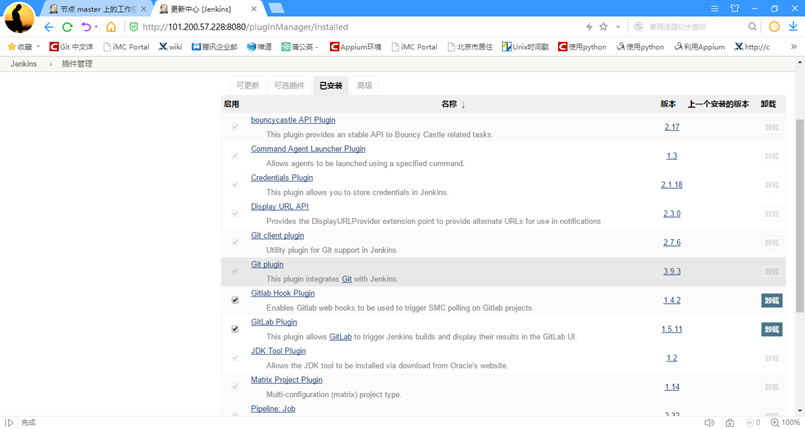Image resolution: width=805 pixels, height=429 pixels.
Task: Open the wiki bookmark
Action: (x=170, y=47)
